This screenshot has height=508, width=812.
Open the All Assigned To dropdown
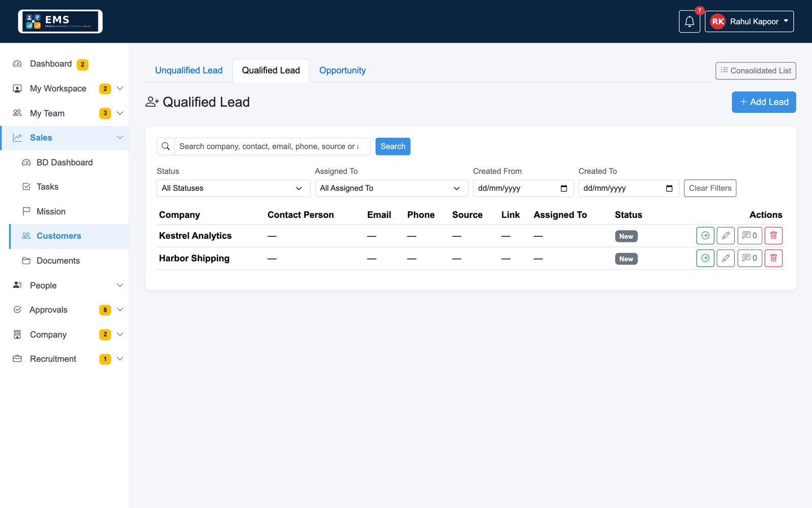(x=391, y=188)
